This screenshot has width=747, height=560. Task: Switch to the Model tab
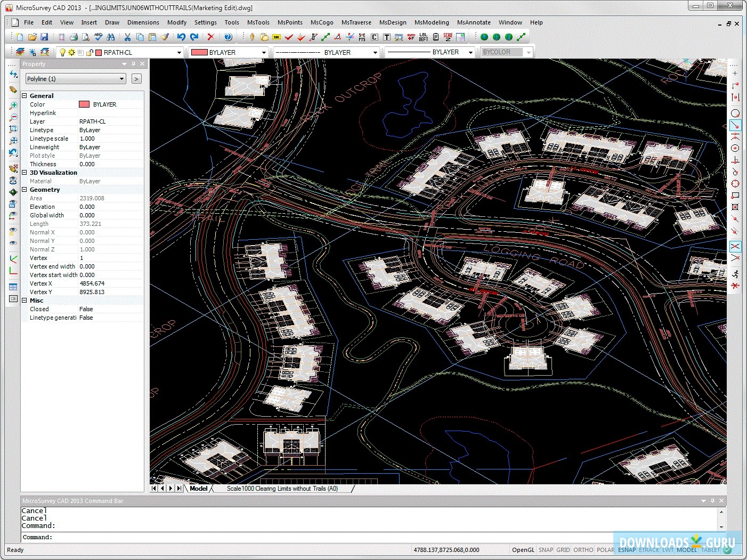tap(198, 488)
